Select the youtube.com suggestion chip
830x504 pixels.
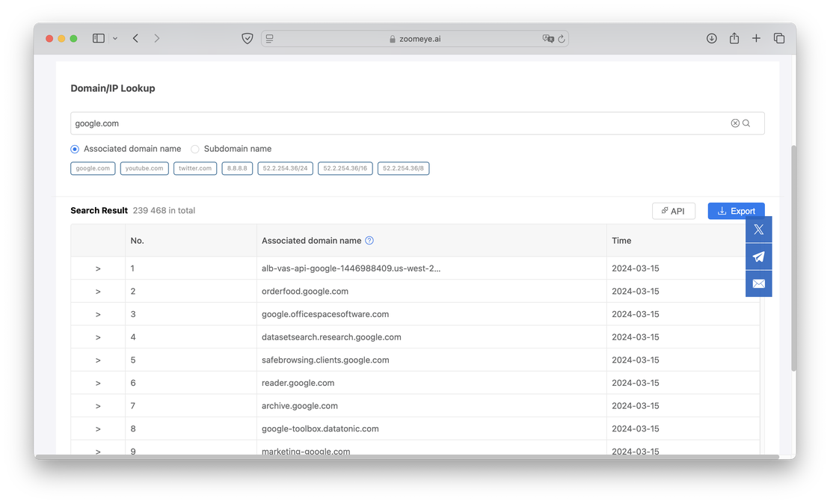point(144,168)
